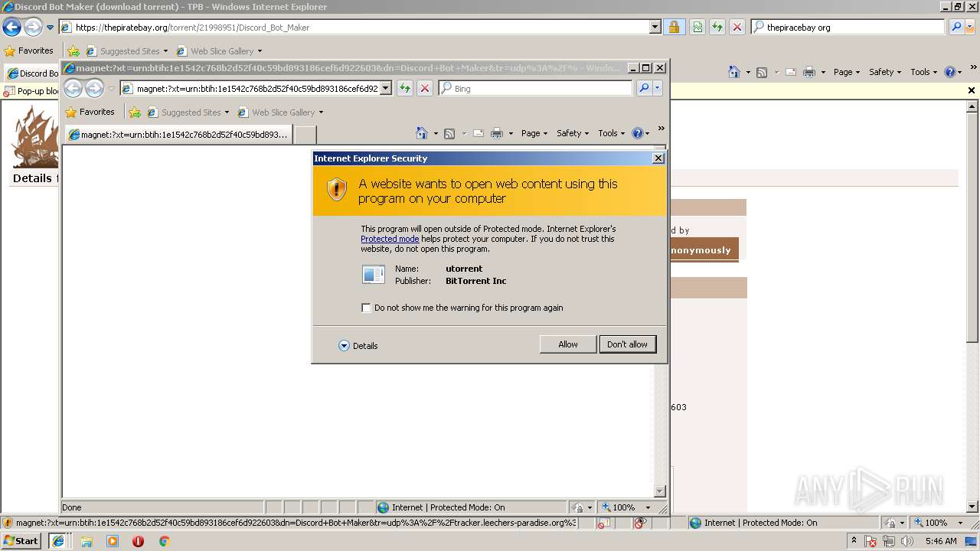Click the 'thepiracebay org' search box
Image resolution: width=980 pixels, height=551 pixels.
point(848,28)
